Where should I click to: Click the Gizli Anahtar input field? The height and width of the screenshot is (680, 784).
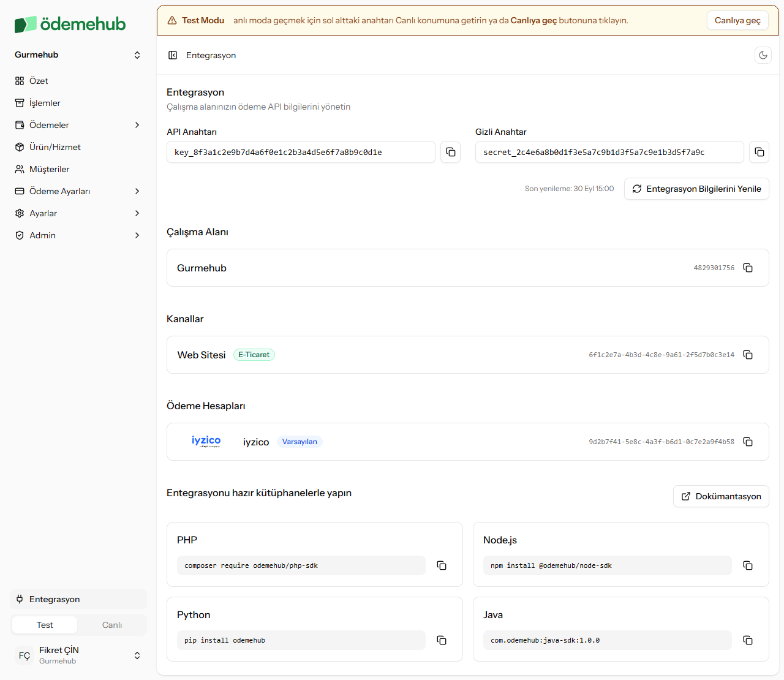[609, 152]
